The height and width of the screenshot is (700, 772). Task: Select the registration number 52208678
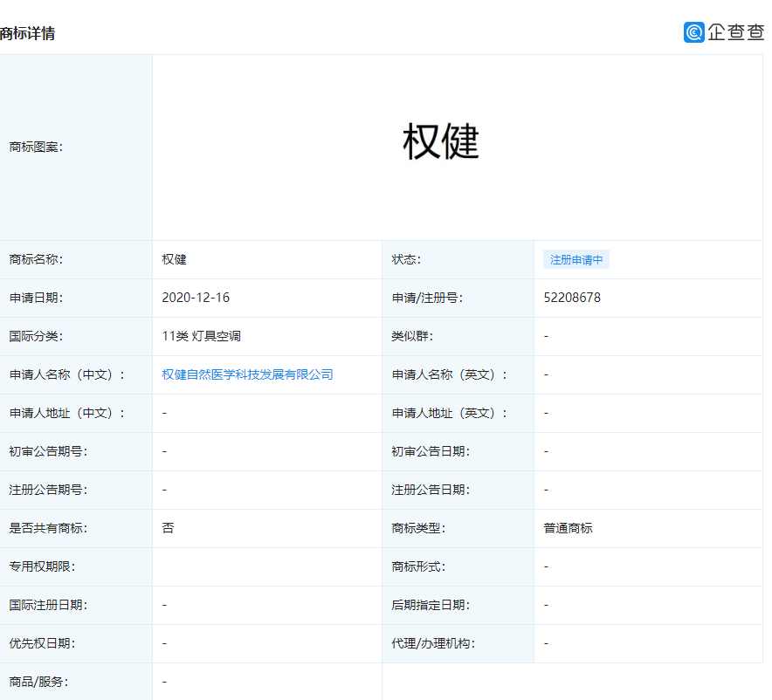pyautogui.click(x=572, y=298)
